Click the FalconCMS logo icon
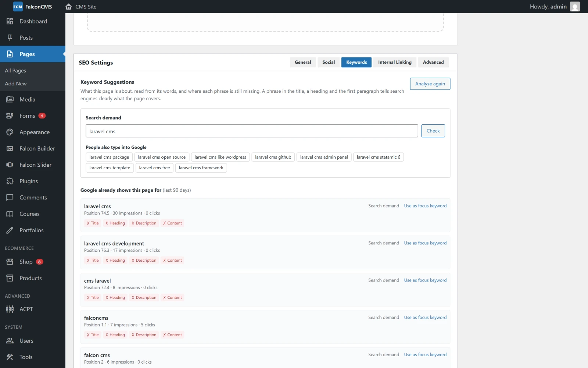The image size is (588, 368). [18, 7]
